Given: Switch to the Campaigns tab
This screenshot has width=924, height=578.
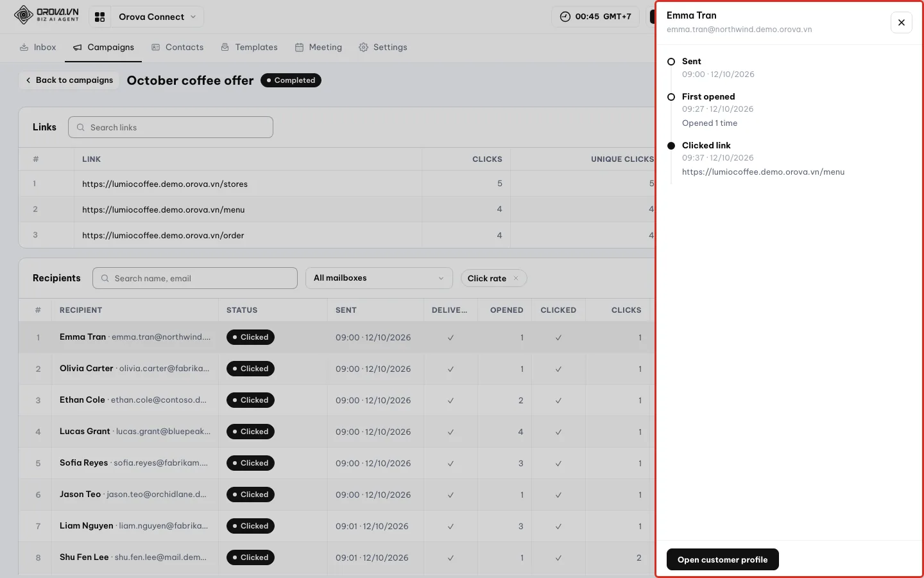Looking at the screenshot, I should click(103, 48).
